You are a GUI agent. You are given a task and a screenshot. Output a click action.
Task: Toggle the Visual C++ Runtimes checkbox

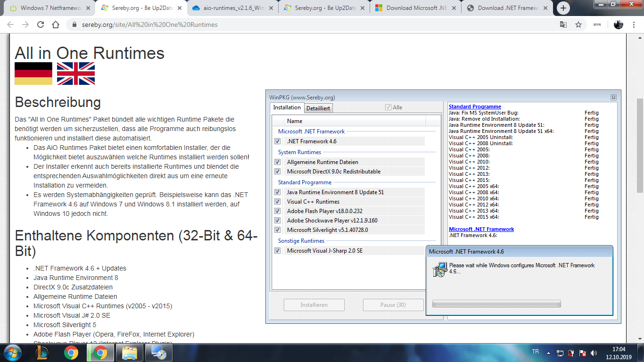(x=278, y=202)
